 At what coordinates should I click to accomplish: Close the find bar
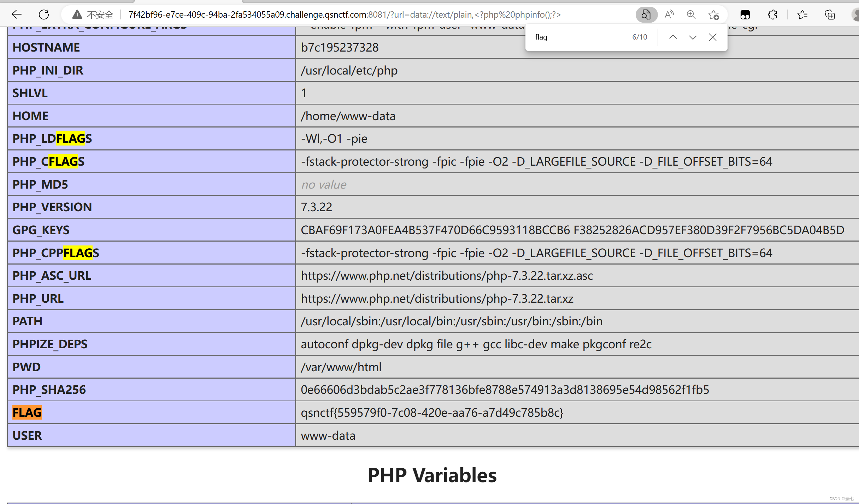click(x=712, y=37)
